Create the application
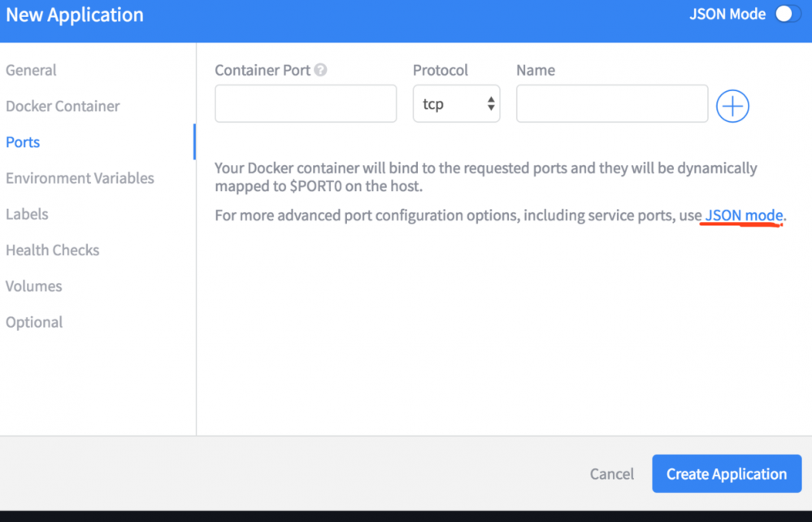Viewport: 812px width, 522px height. [726, 473]
